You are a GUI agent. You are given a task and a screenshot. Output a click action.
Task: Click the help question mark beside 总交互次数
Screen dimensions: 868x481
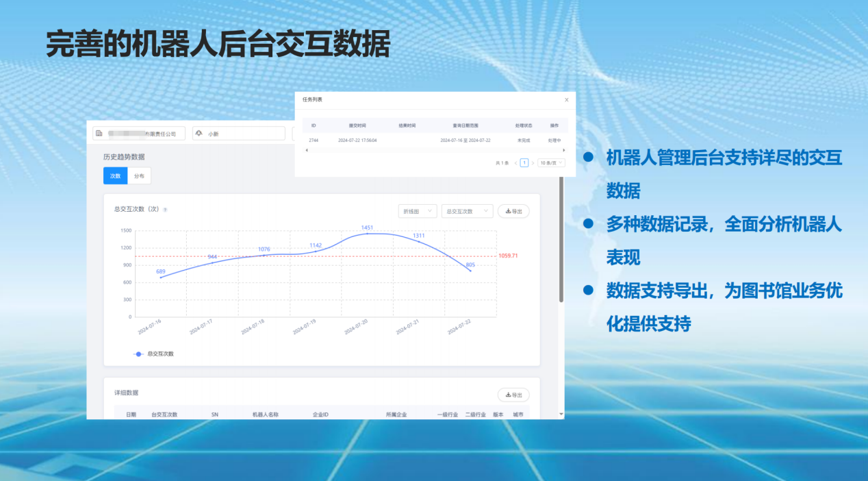click(165, 210)
